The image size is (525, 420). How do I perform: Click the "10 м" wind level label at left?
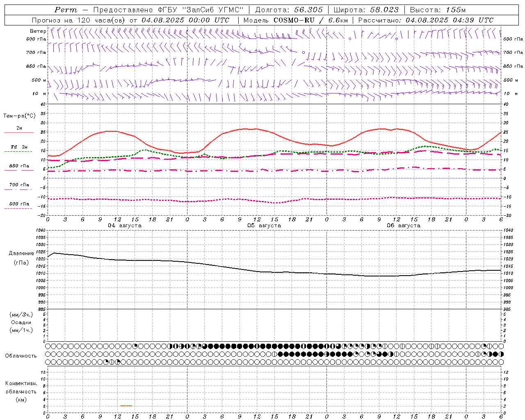(39, 94)
